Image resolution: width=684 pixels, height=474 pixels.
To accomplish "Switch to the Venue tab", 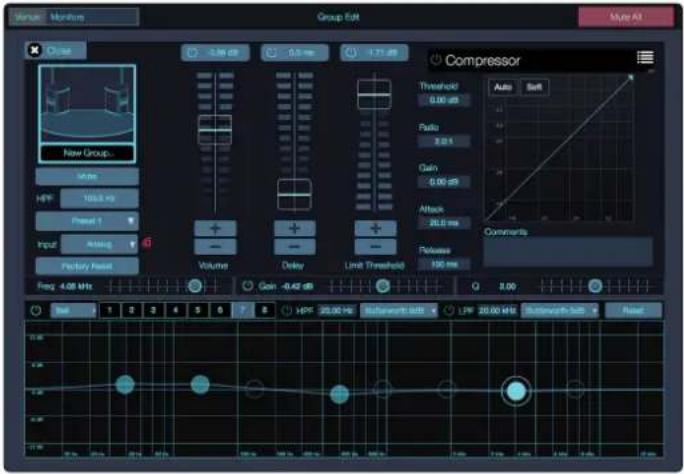I will (27, 17).
